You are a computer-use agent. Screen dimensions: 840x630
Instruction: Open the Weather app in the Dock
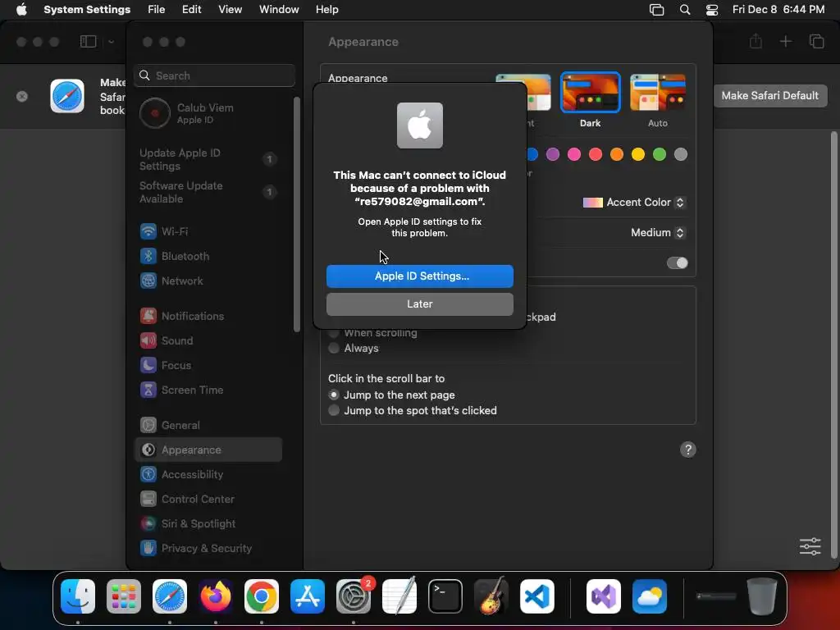click(650, 596)
